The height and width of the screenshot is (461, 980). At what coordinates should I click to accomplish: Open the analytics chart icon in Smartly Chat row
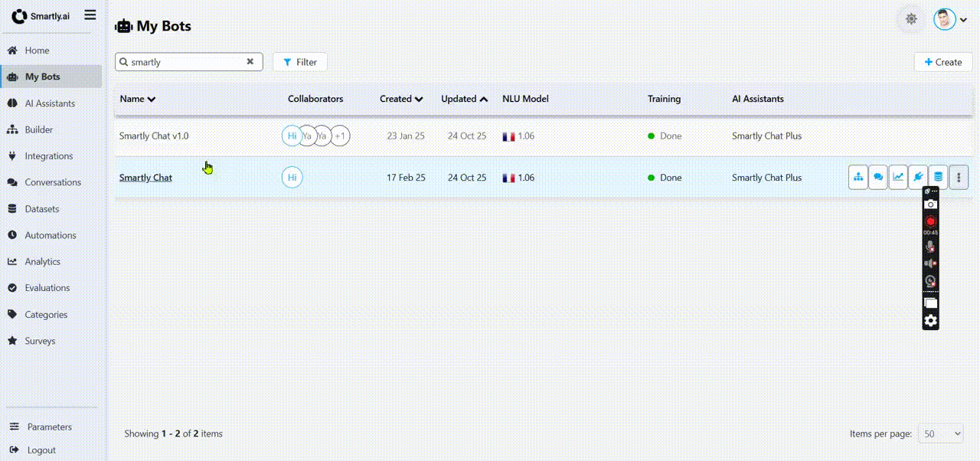pyautogui.click(x=898, y=178)
